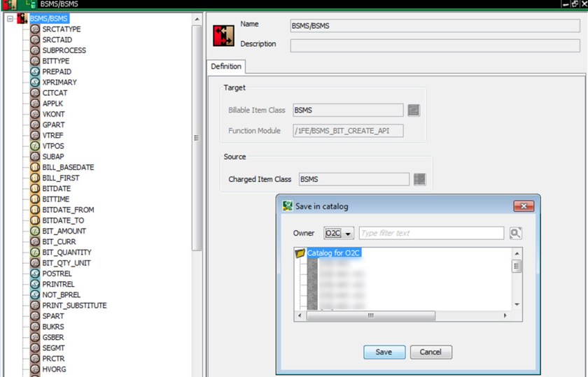
Task: Click the HVORG field icon
Action: pos(35,369)
